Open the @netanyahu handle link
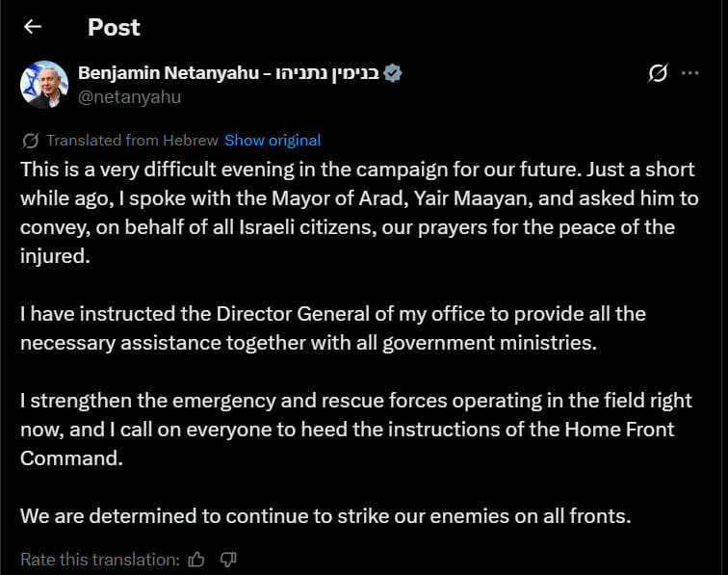Viewport: 728px width, 575px height. point(129,96)
